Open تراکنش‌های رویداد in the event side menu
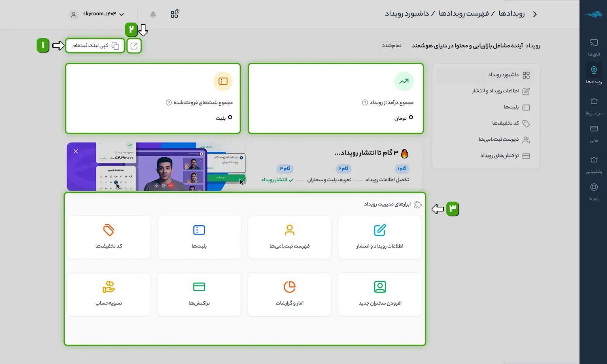607x364 pixels. click(x=505, y=156)
